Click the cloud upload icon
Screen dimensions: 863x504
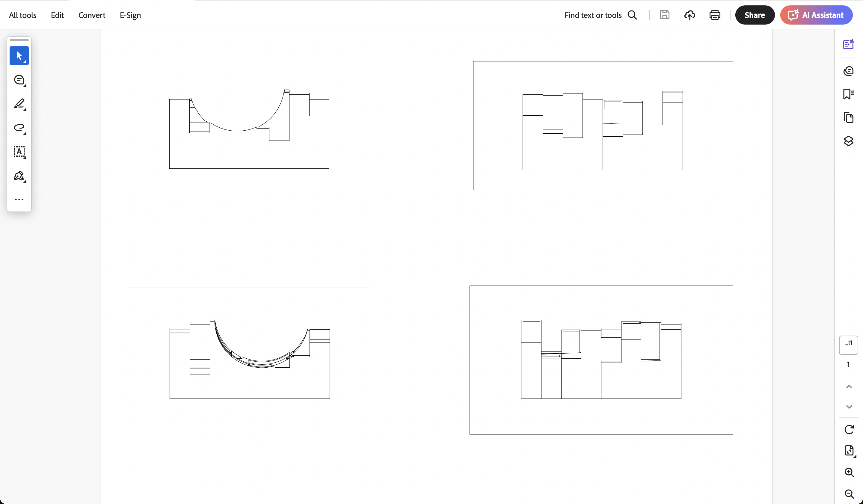[690, 15]
